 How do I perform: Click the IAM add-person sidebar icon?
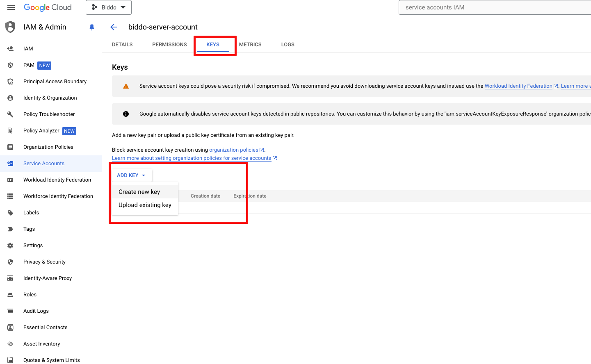click(x=10, y=49)
